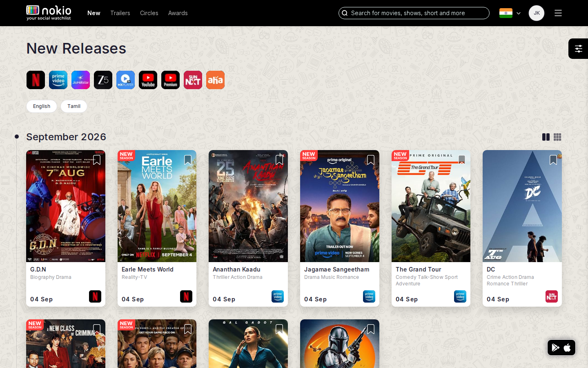Filter by MX Player platform icon
This screenshot has height=368, width=588.
(125, 80)
